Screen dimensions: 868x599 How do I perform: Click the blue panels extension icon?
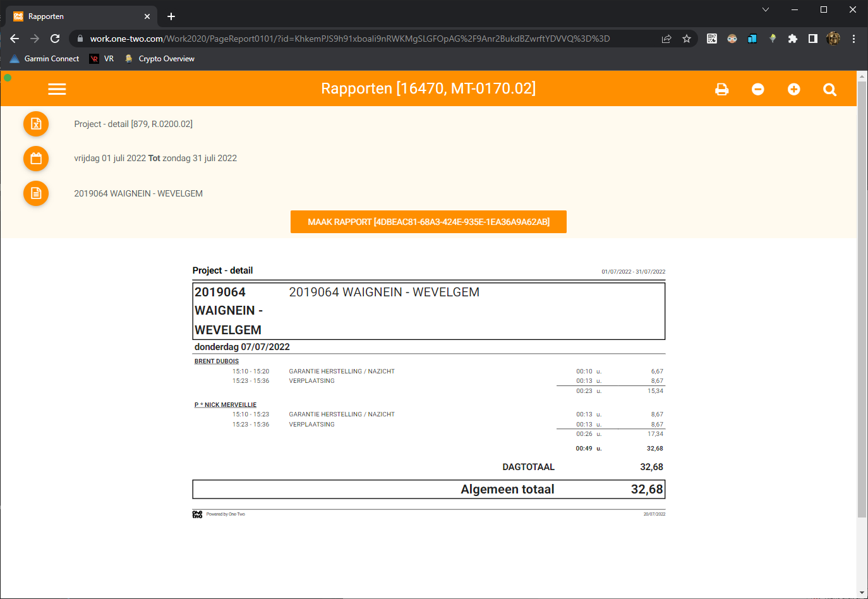tap(752, 39)
